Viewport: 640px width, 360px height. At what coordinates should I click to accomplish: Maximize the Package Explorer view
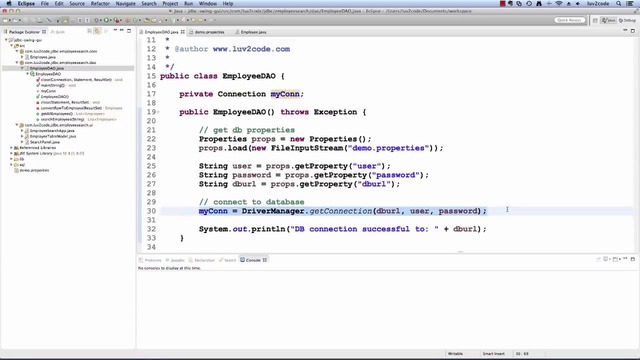129,31
